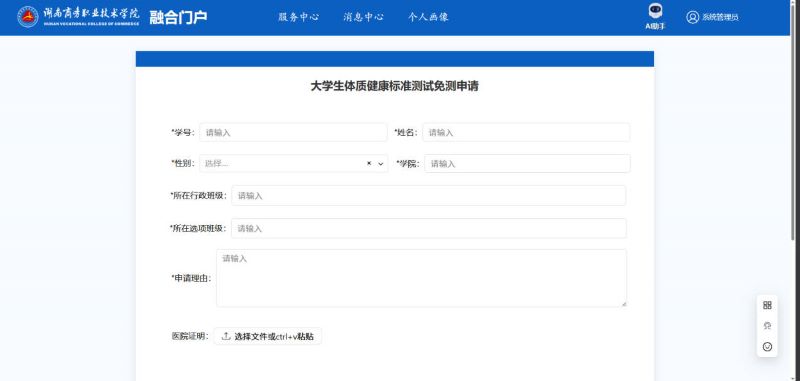Image resolution: width=800 pixels, height=381 pixels.
Task: Expand the 性别 dropdown arrow
Action: click(381, 164)
